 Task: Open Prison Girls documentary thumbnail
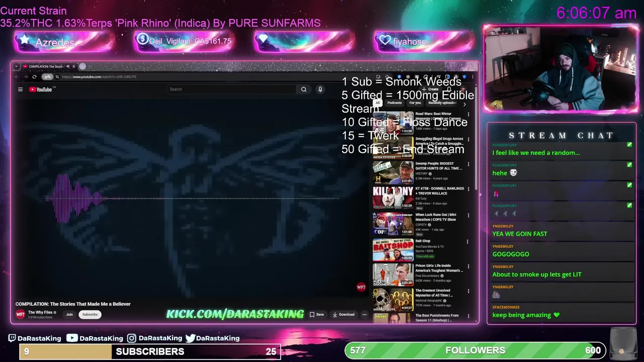click(x=393, y=275)
